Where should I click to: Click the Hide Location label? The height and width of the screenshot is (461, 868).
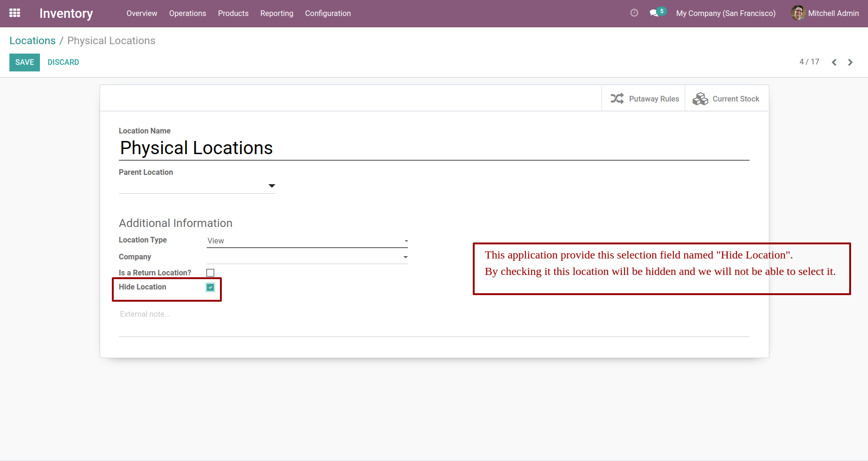[x=142, y=287]
